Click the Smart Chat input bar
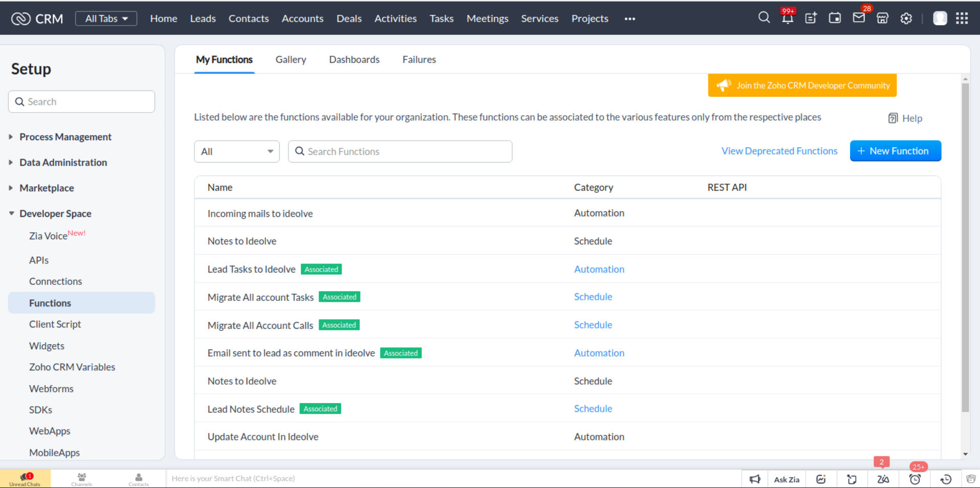Image resolution: width=980 pixels, height=488 pixels. click(x=453, y=479)
